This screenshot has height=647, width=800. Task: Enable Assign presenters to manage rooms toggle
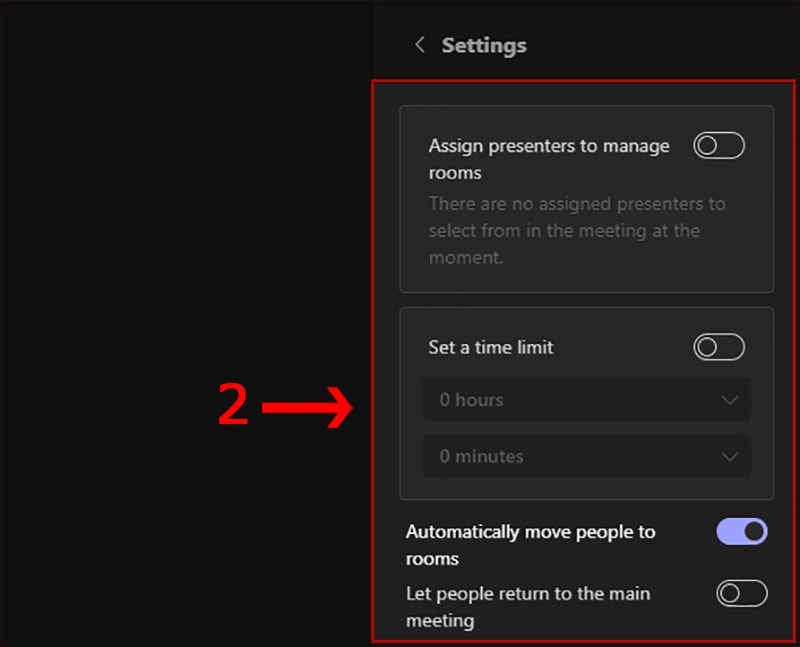point(719,146)
